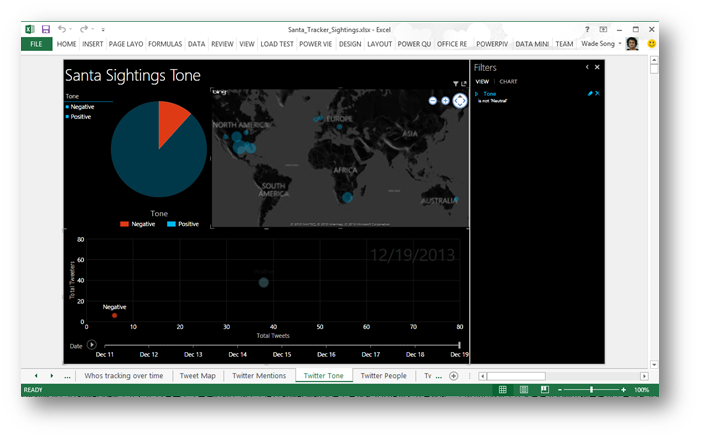Open the Twitter People sheet tab

click(384, 376)
